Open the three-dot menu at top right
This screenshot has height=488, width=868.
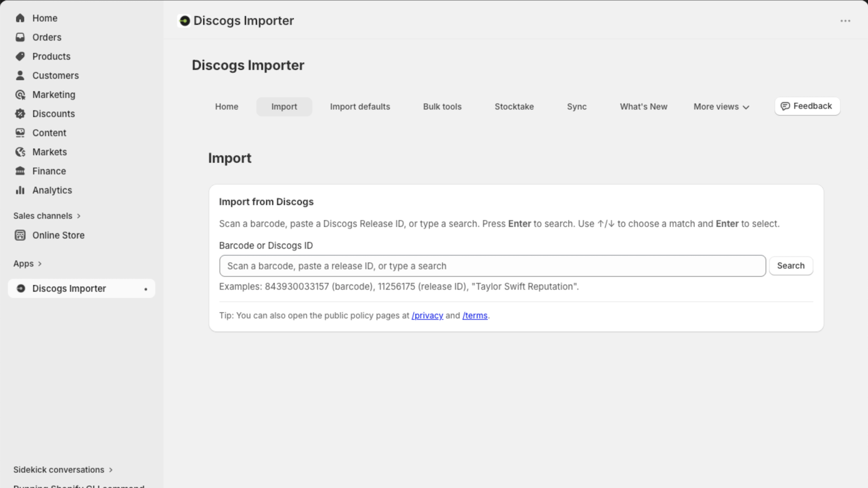pyautogui.click(x=845, y=21)
